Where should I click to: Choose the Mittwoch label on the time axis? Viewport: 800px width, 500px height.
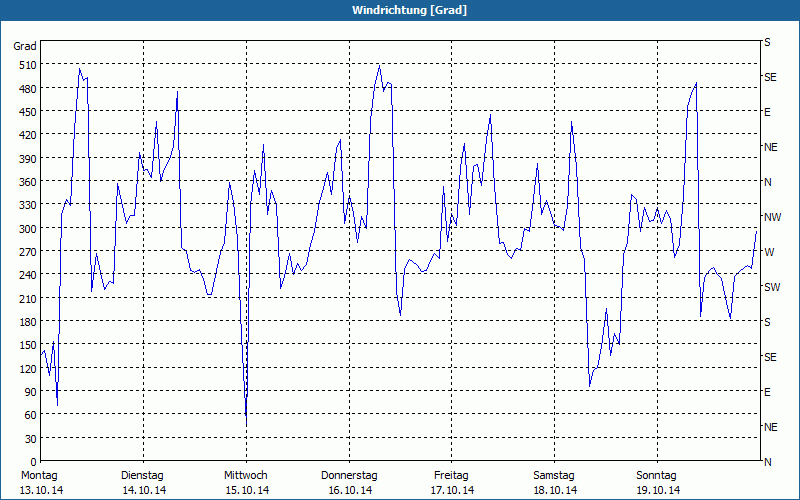245,475
